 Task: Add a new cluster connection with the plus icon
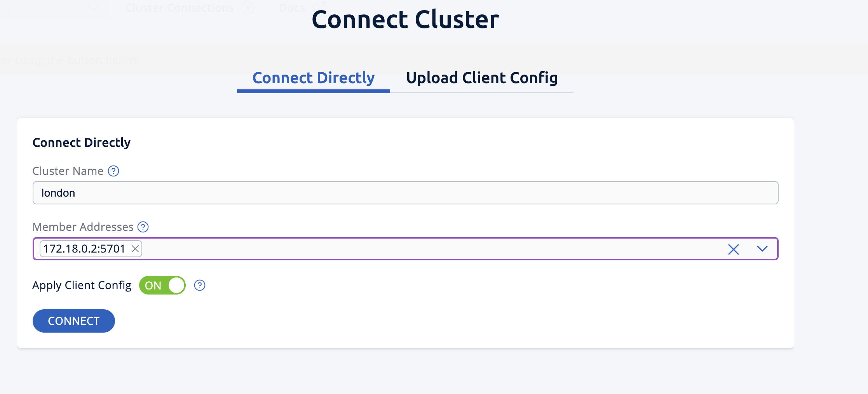(x=248, y=7)
